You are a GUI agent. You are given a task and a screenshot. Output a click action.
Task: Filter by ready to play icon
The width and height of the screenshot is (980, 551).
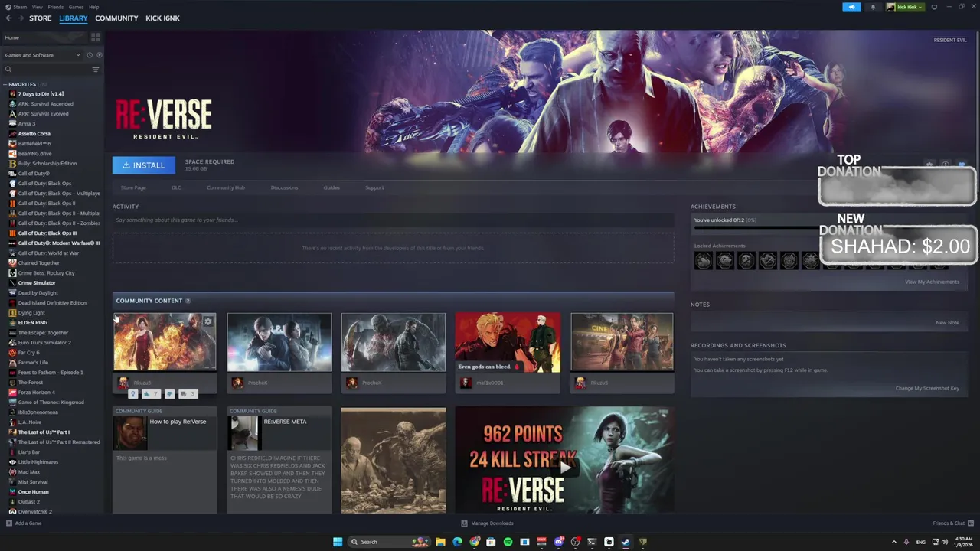click(99, 55)
